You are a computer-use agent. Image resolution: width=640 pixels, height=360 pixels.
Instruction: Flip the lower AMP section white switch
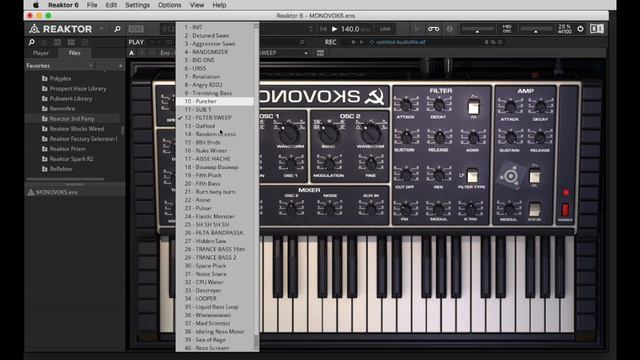[x=534, y=209]
